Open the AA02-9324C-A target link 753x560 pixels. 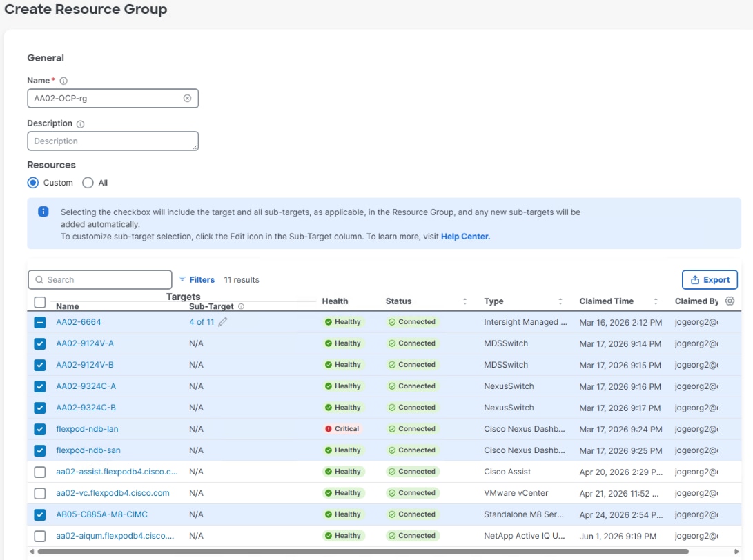coord(86,386)
